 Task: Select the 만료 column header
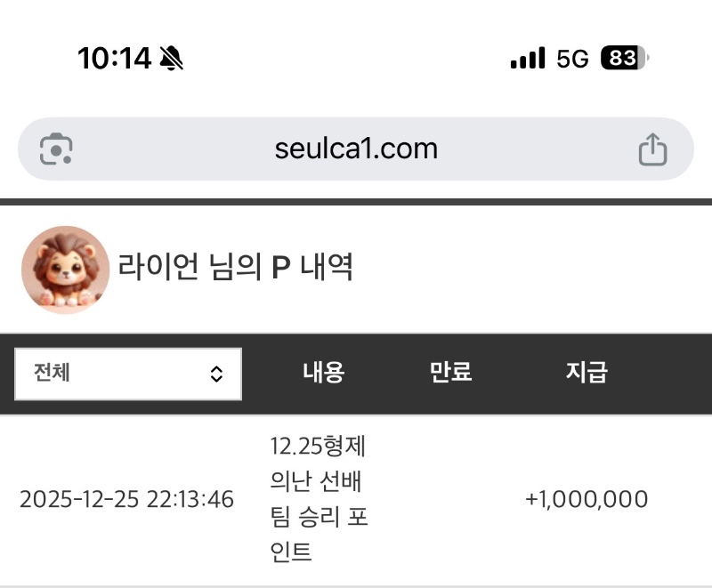[450, 373]
